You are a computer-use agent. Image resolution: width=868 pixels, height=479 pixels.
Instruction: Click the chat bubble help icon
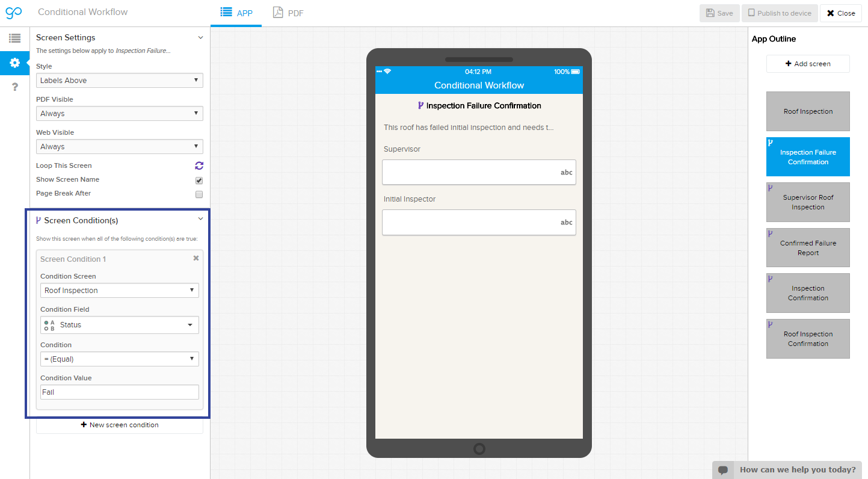(x=723, y=470)
